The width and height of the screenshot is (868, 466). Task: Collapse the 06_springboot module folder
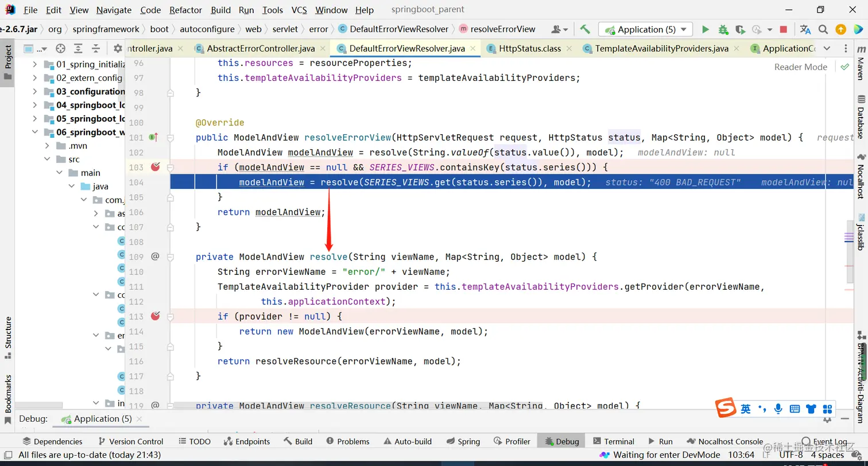pyautogui.click(x=35, y=132)
